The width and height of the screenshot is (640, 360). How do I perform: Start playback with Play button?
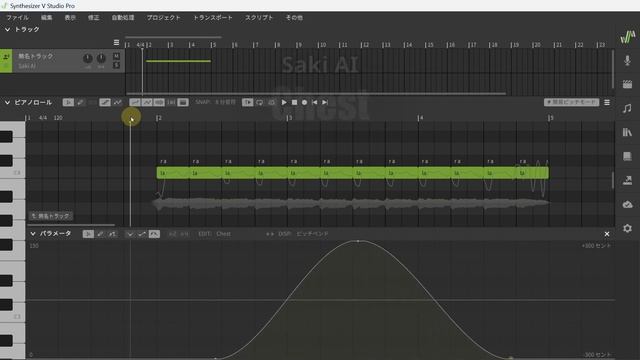pyautogui.click(x=284, y=102)
